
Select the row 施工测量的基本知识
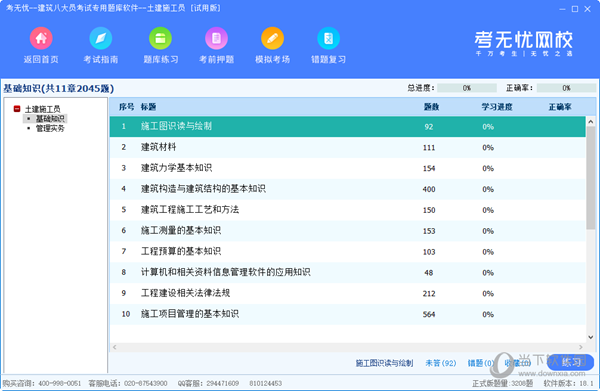click(x=347, y=231)
